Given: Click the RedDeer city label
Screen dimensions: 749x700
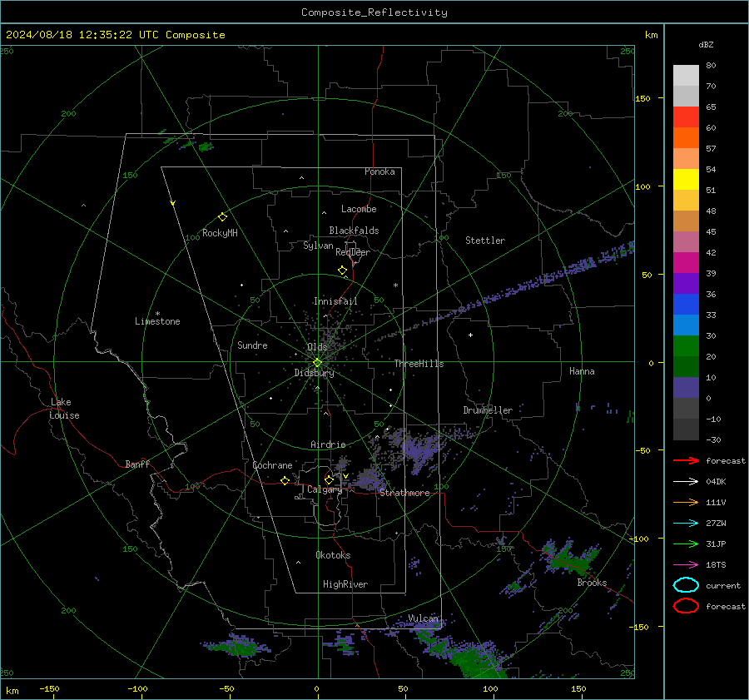Looking at the screenshot, I should (x=353, y=252).
